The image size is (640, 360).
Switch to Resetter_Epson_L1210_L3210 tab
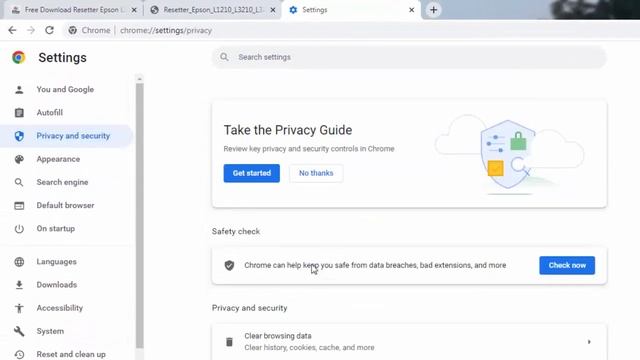[212, 10]
